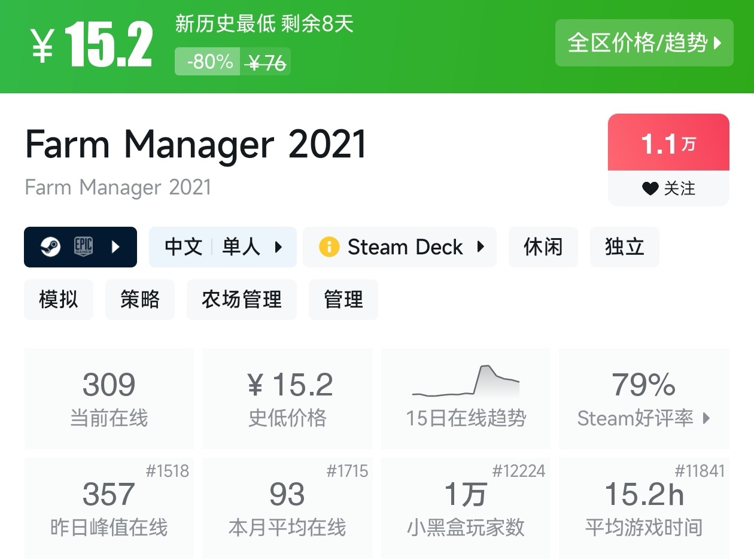Click the Steam Deck yellow info icon

pyautogui.click(x=329, y=247)
